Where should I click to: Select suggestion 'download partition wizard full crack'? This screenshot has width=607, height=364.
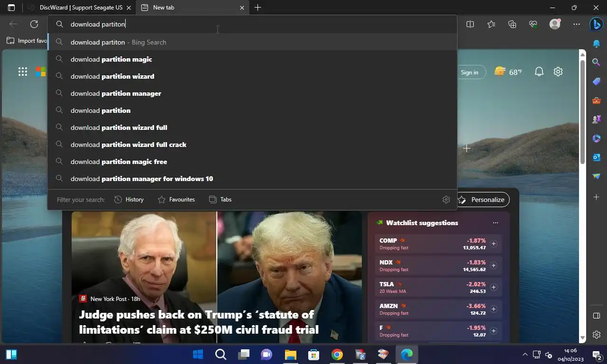[x=252, y=145]
